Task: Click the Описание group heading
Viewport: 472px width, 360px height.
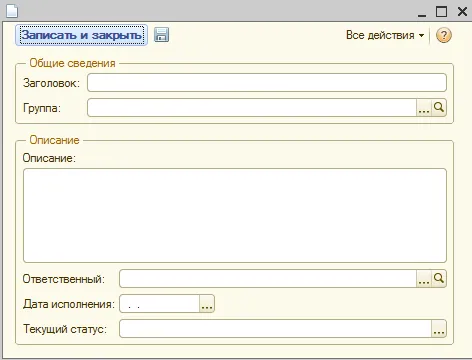Action: (54, 140)
